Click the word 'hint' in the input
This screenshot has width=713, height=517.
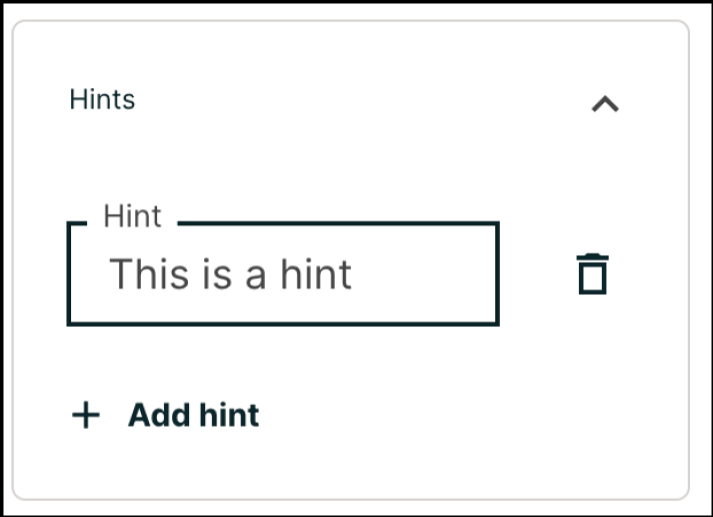pyautogui.click(x=314, y=274)
